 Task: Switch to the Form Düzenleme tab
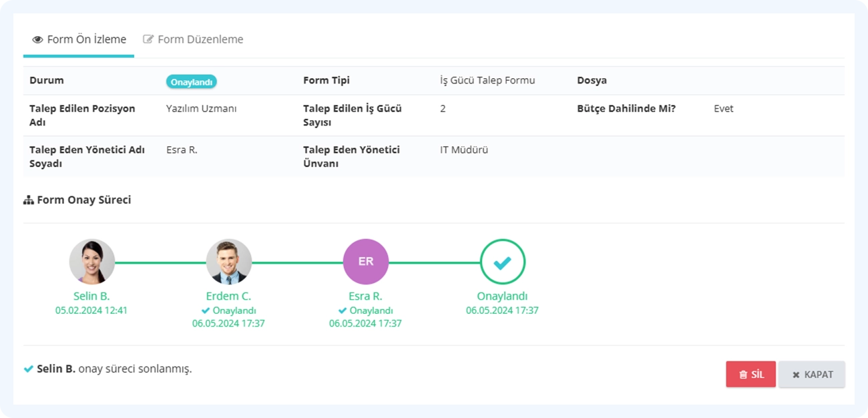(x=193, y=39)
